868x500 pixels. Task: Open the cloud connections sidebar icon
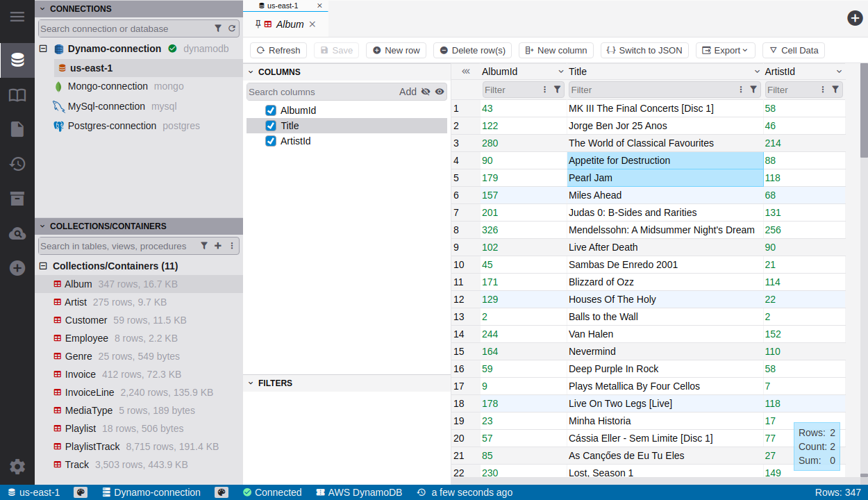(17, 234)
